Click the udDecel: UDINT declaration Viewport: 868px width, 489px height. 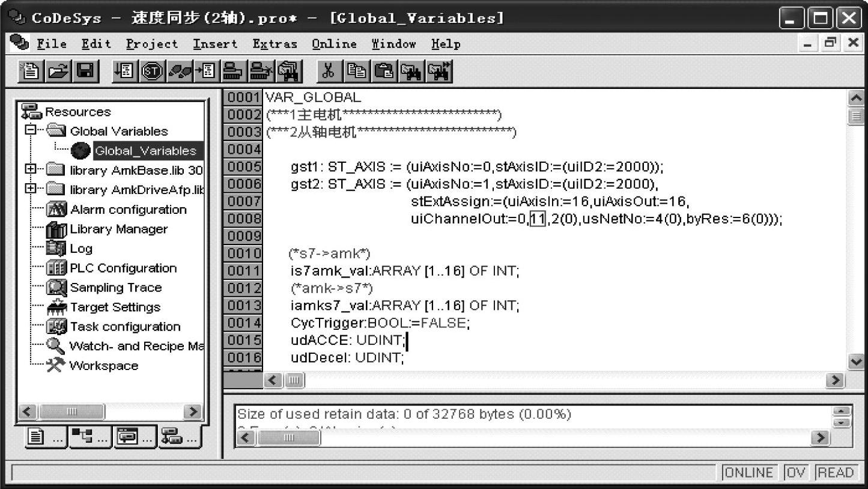click(x=348, y=358)
